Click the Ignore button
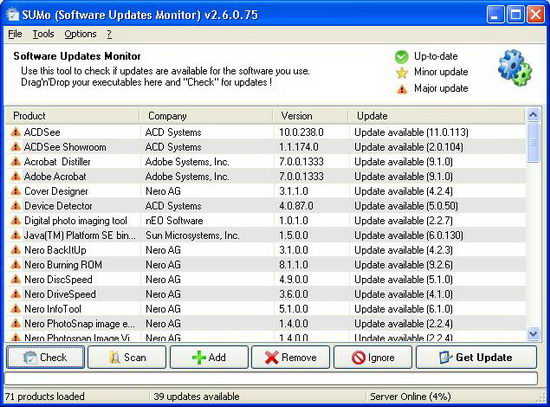 (373, 357)
